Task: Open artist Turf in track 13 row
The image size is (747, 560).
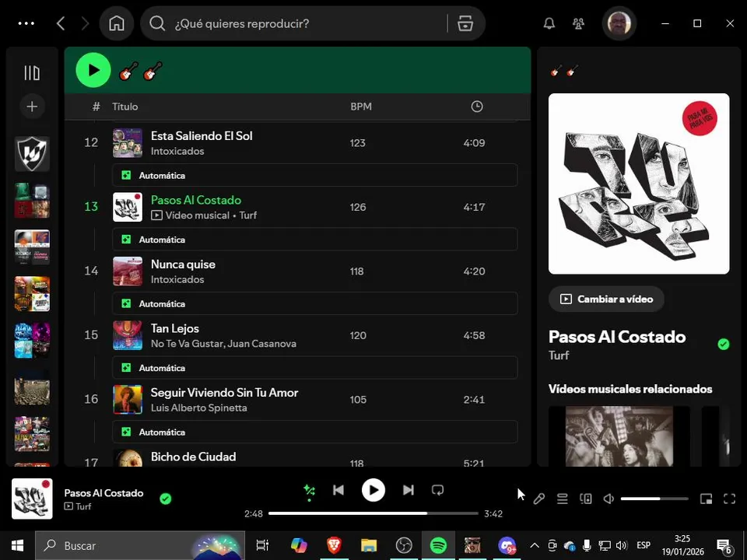Action: (247, 215)
